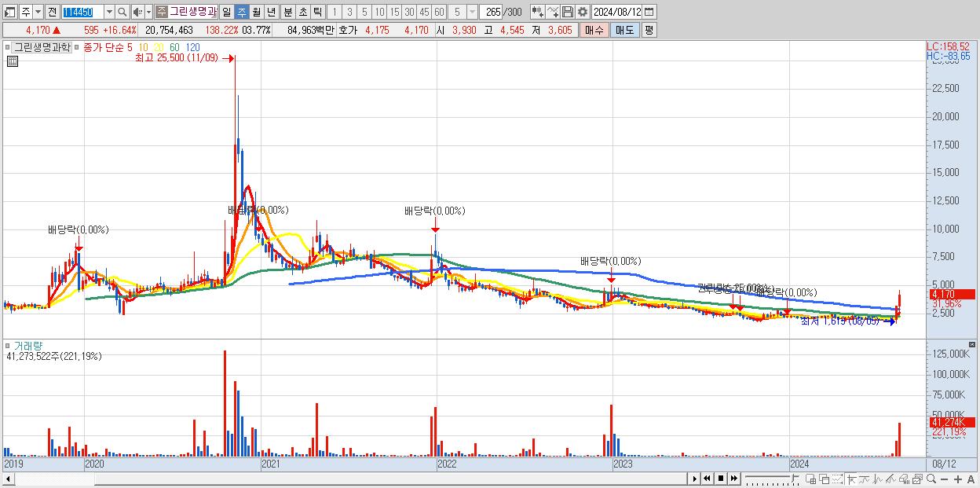Click the overlapping windows icon in bottom bar
980x488 pixels.
[825, 479]
